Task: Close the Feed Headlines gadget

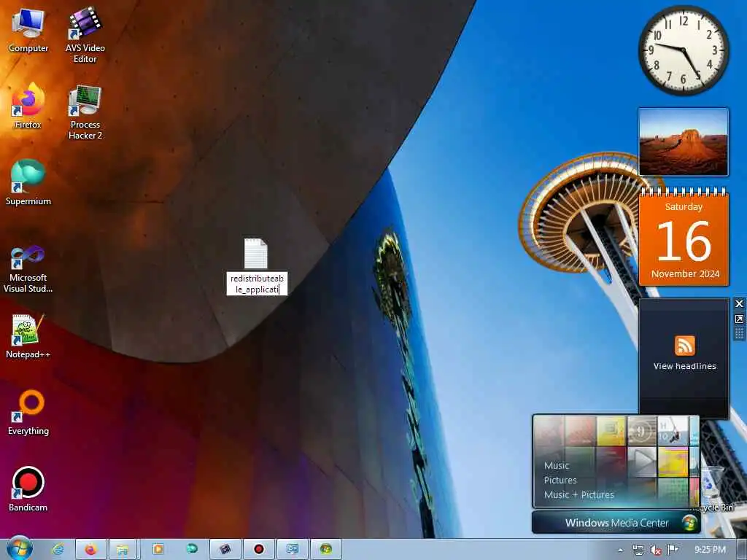Action: pos(739,304)
